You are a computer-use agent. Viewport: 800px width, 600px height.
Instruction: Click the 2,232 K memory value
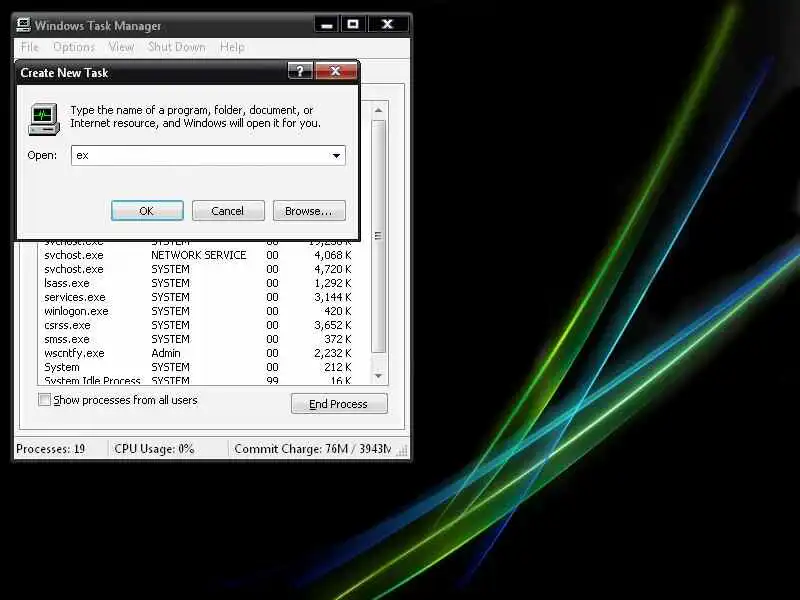click(333, 353)
